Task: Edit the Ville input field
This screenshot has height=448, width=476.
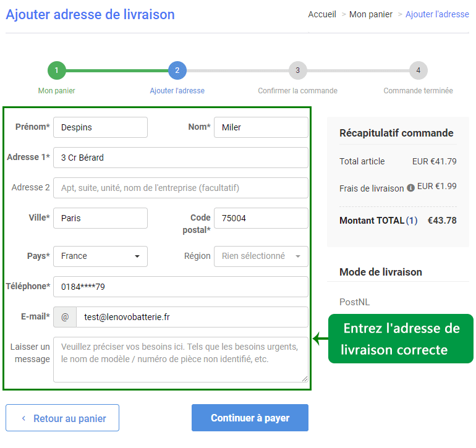Action: 100,218
